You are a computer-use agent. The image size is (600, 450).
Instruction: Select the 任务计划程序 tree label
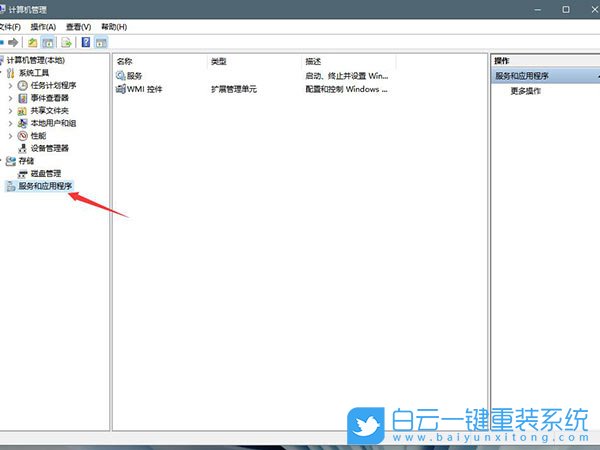point(53,85)
